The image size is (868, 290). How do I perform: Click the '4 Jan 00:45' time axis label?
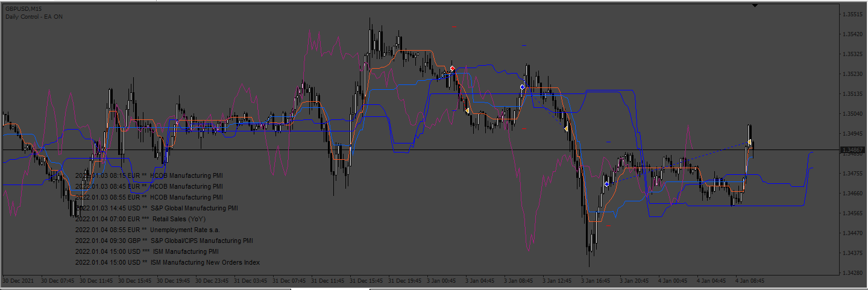(x=674, y=280)
